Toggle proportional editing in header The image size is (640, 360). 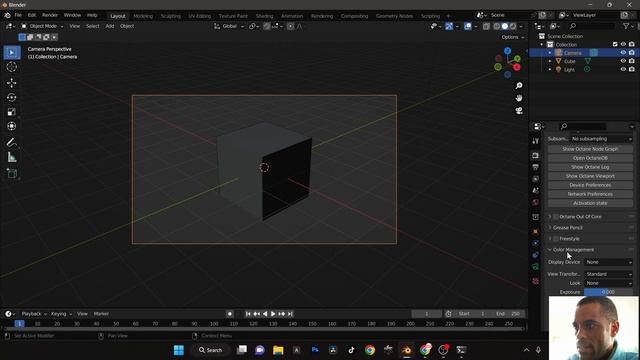coord(290,26)
